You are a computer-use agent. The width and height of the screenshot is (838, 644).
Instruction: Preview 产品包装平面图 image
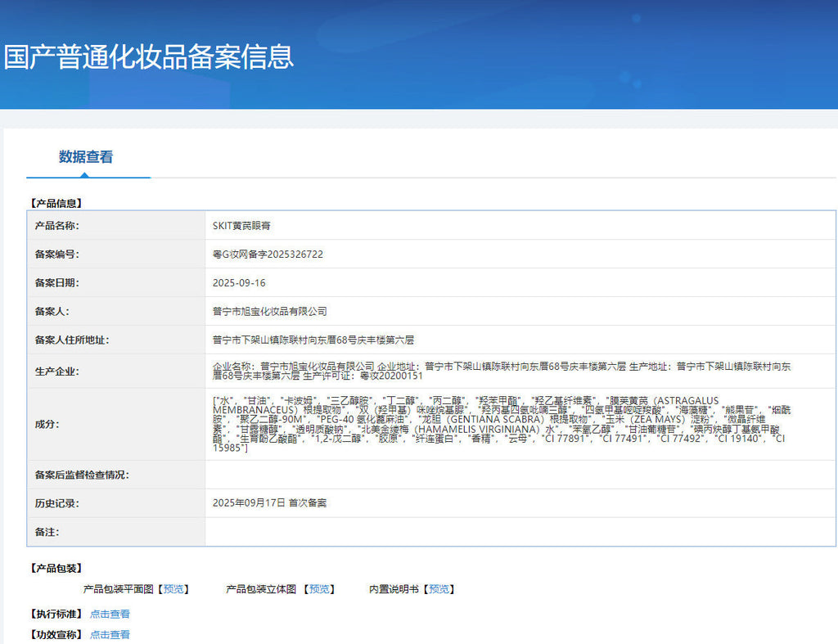pyautogui.click(x=173, y=589)
